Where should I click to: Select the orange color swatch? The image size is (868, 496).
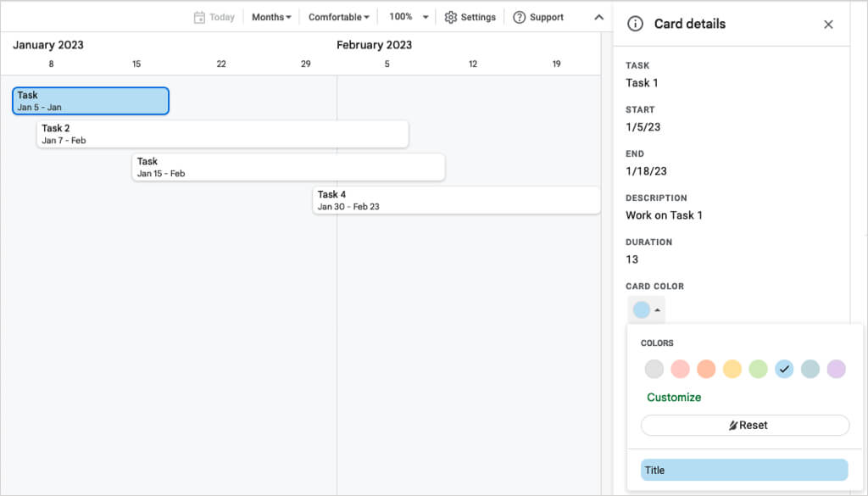pos(706,369)
